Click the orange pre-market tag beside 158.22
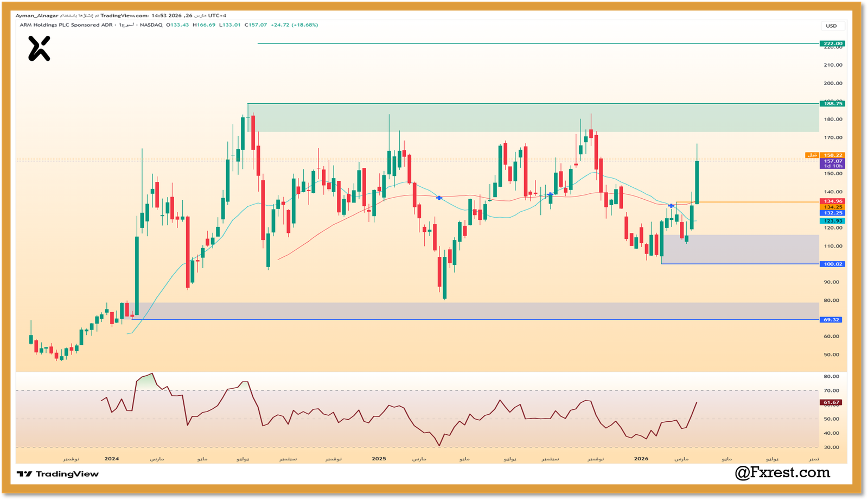This screenshot has height=500, width=868. [x=812, y=155]
